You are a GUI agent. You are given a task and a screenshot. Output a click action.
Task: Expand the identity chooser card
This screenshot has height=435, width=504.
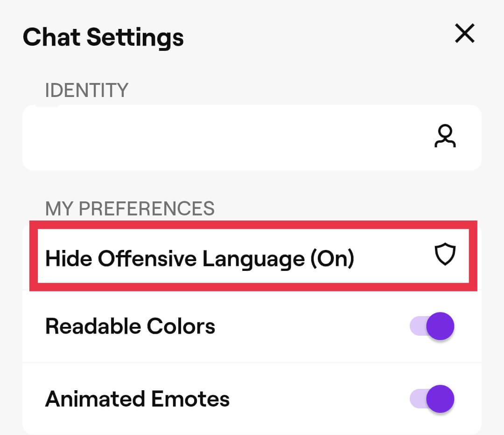pyautogui.click(x=252, y=138)
